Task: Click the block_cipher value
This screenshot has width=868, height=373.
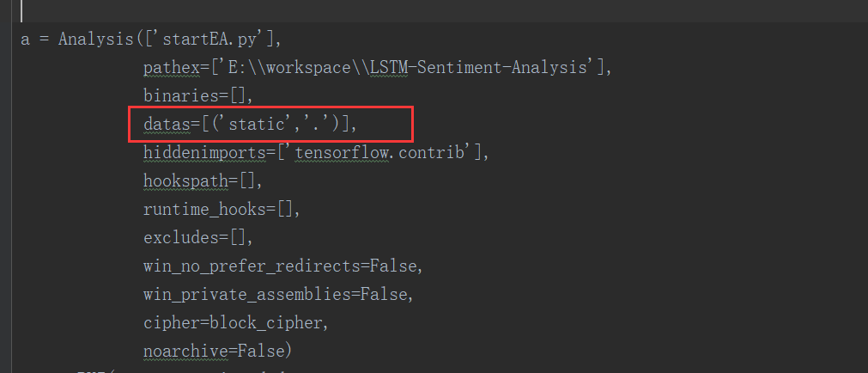Action: 270,322
